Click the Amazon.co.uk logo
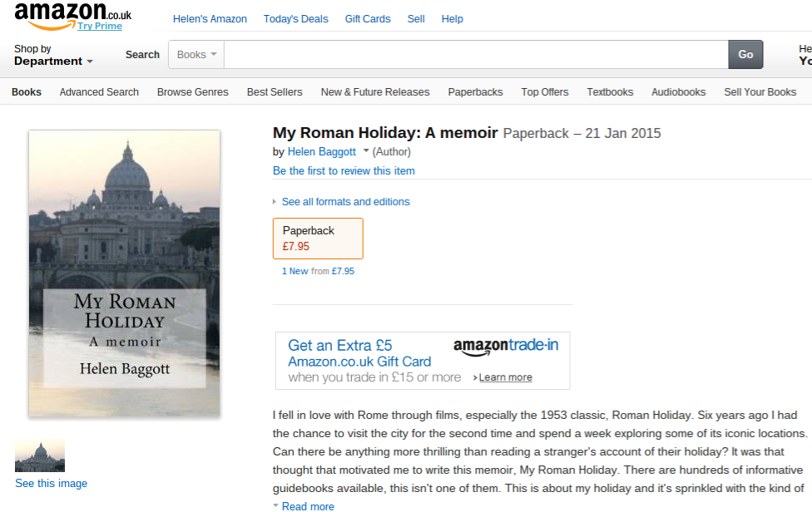The image size is (812, 512). tap(72, 13)
